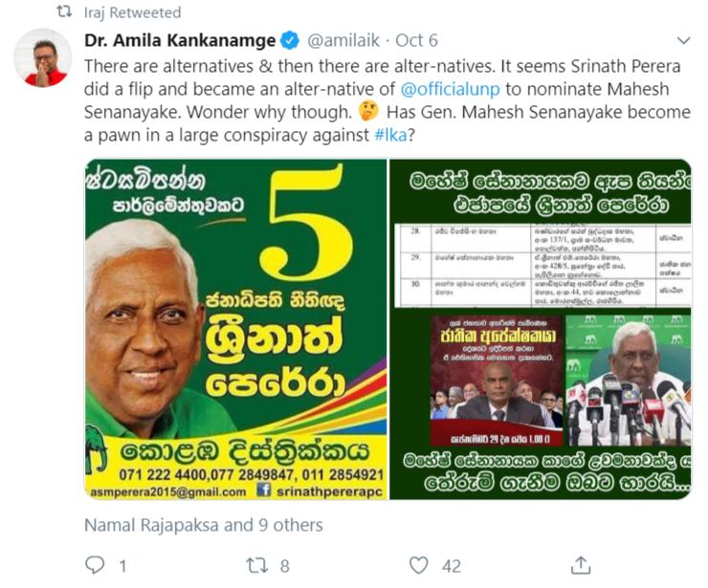Click the 42 likes count
Viewport: 708px width, 588px height.
pyautogui.click(x=452, y=566)
